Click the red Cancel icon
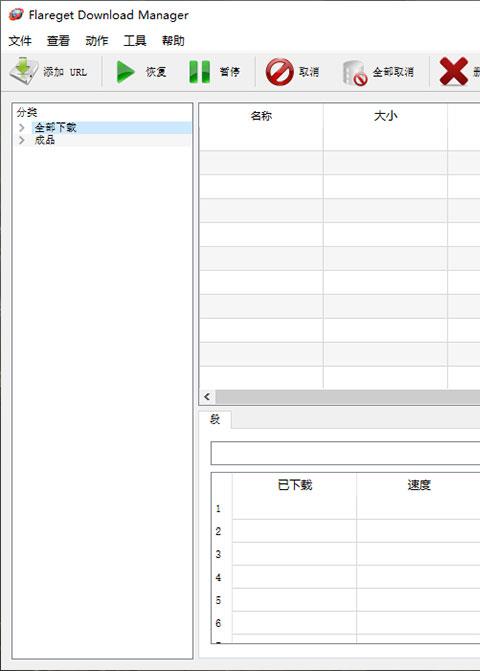The width and height of the screenshot is (480, 671). pyautogui.click(x=279, y=71)
